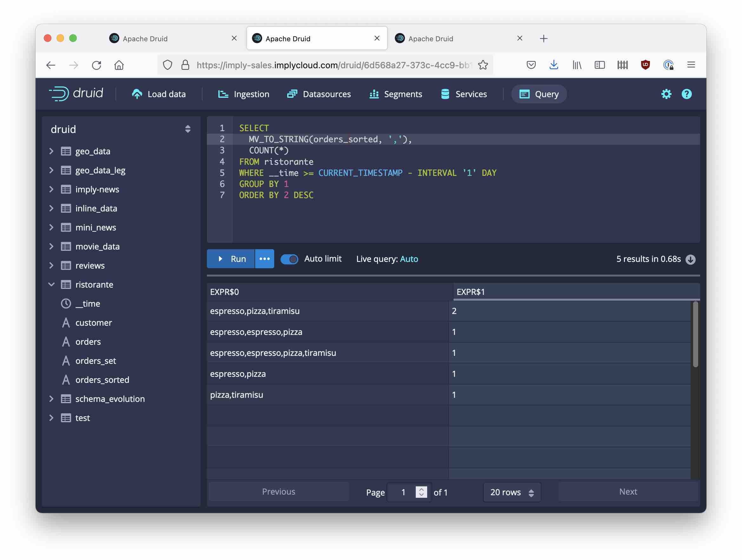Open the uBlock Origin extension icon
Viewport: 742px width, 560px height.
645,65
